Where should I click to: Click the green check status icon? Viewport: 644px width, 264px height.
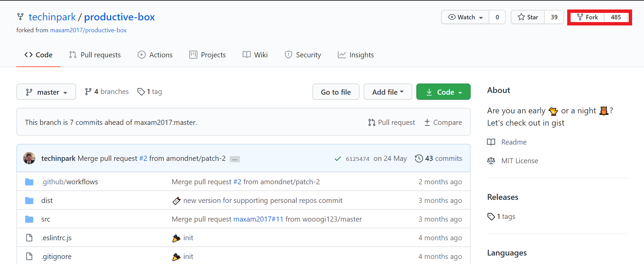click(x=337, y=158)
